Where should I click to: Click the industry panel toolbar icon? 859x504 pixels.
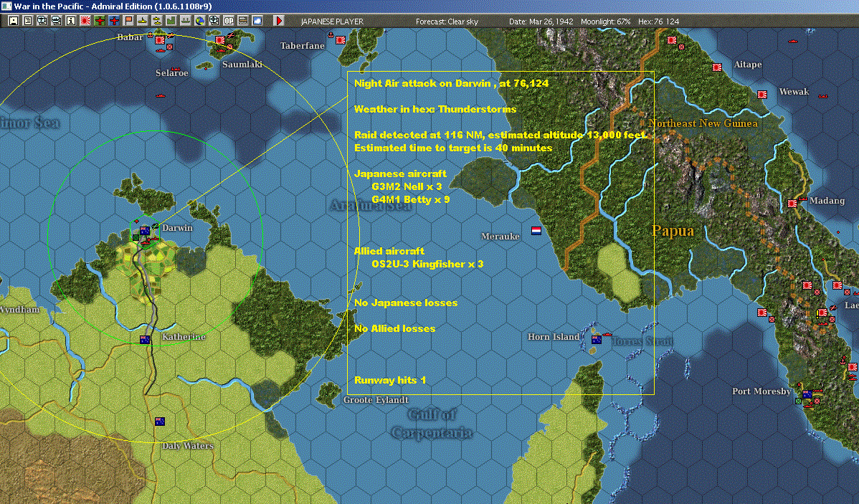click(x=242, y=21)
